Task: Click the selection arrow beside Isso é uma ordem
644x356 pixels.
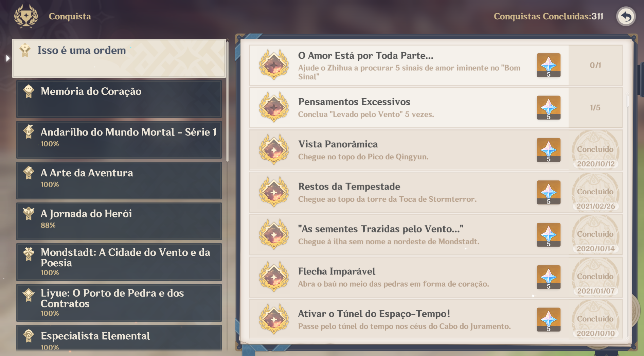Action: (8, 58)
